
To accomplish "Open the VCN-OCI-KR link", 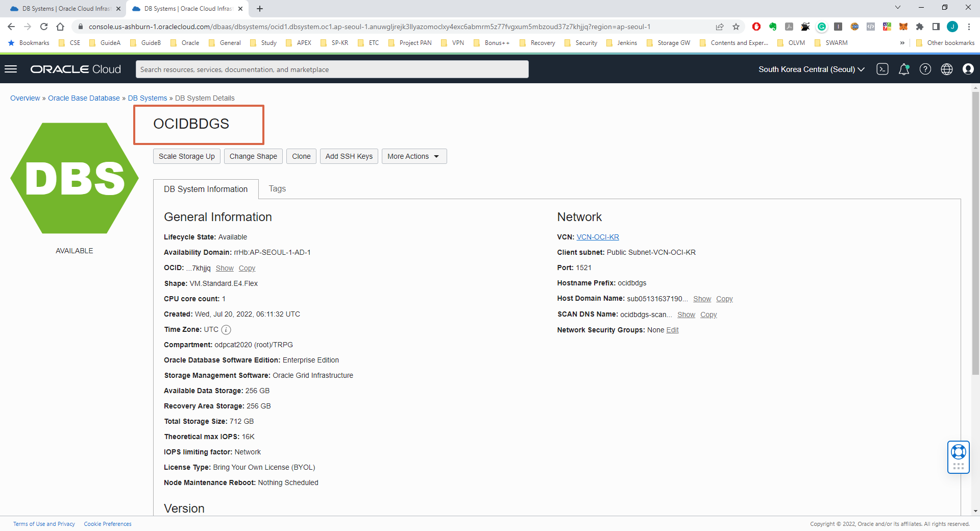I will (x=598, y=237).
